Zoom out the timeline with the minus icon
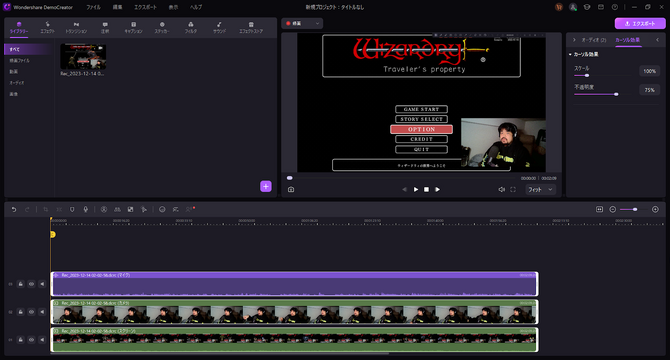The height and width of the screenshot is (360, 670). coord(612,209)
